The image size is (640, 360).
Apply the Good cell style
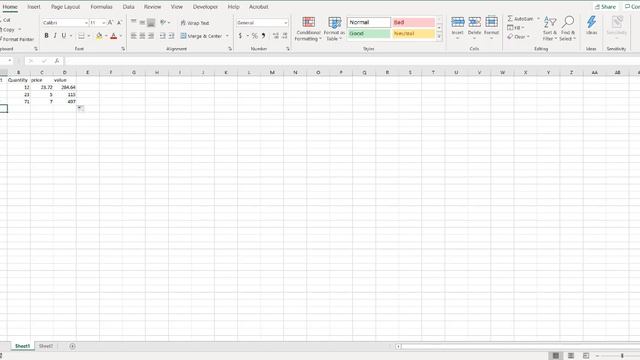click(369, 33)
